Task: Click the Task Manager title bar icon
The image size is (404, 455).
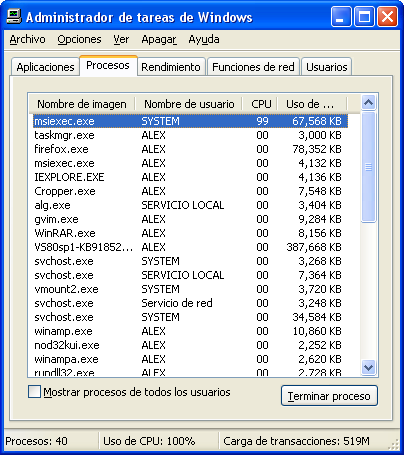Action: [14, 16]
